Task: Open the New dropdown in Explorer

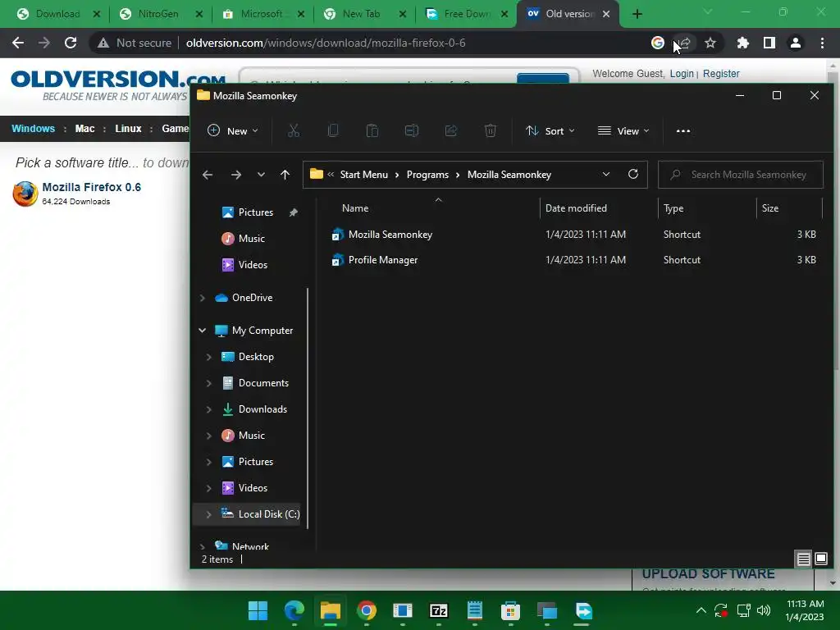Action: (233, 130)
